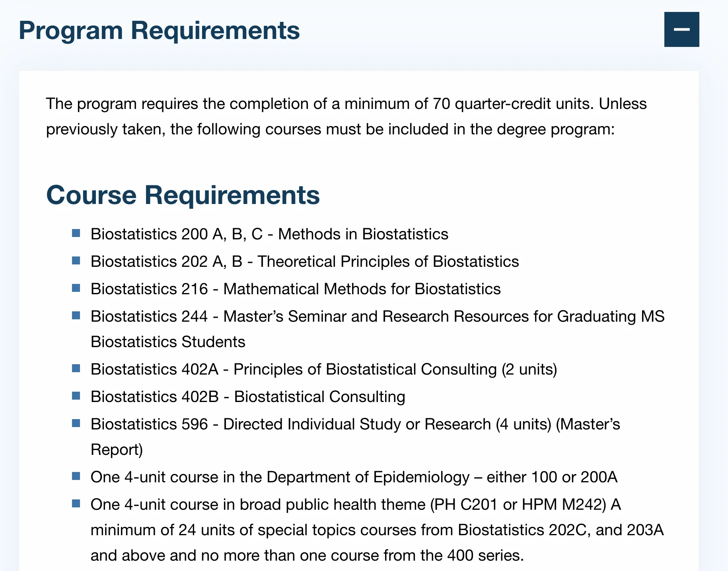Image resolution: width=728 pixels, height=571 pixels.
Task: Click the Directed Individual Study or Research text
Action: pyautogui.click(x=357, y=424)
